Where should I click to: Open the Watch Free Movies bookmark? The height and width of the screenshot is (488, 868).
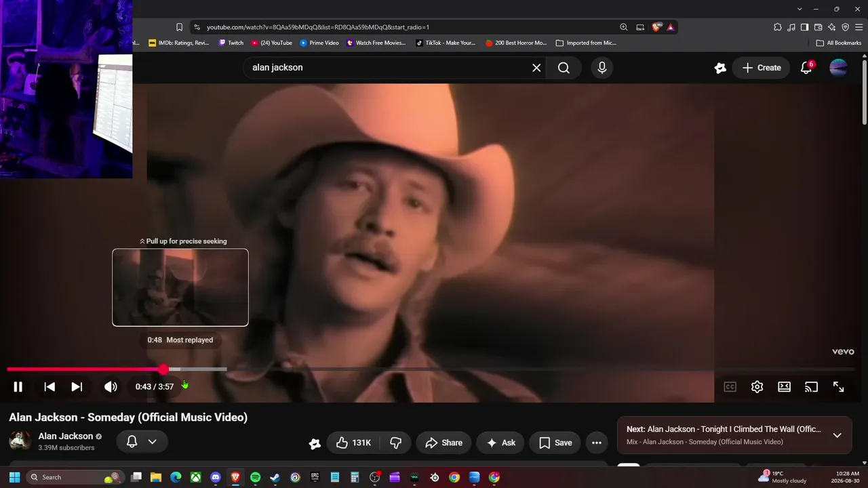coord(376,43)
